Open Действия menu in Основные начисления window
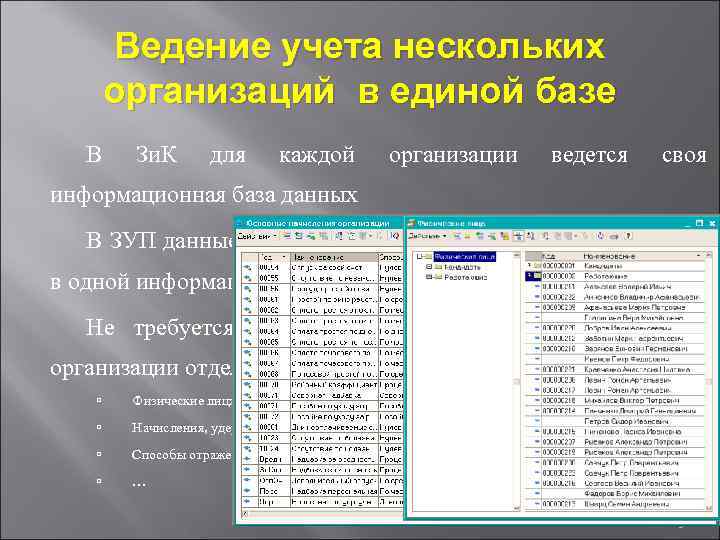The width and height of the screenshot is (720, 540). click(257, 236)
